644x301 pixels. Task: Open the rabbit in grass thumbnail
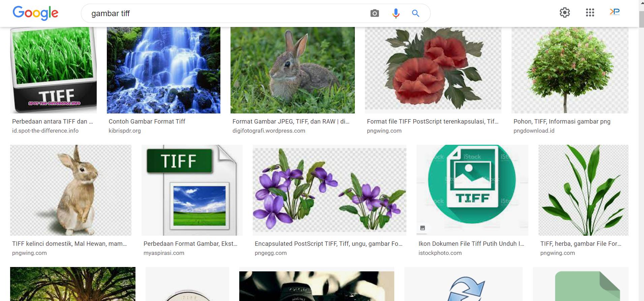point(293,70)
